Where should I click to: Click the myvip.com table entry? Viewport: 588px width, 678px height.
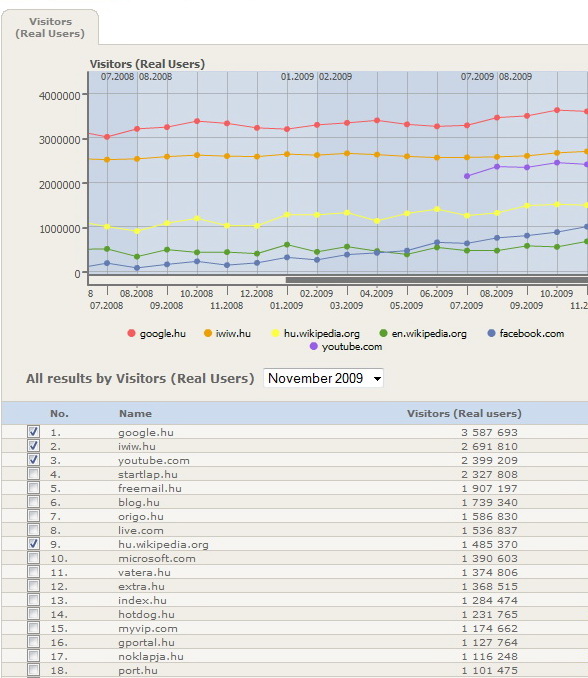coord(147,628)
